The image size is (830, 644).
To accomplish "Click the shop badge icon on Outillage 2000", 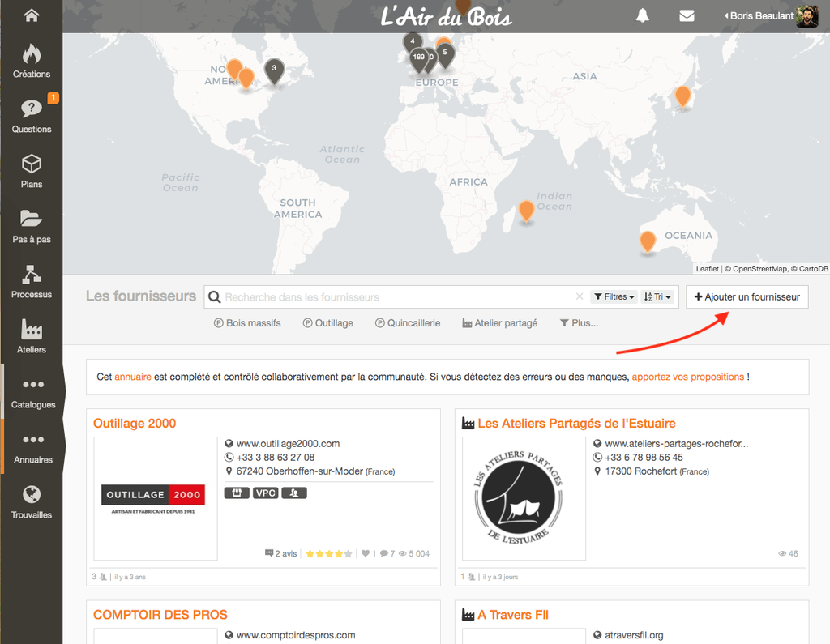I will tap(237, 493).
